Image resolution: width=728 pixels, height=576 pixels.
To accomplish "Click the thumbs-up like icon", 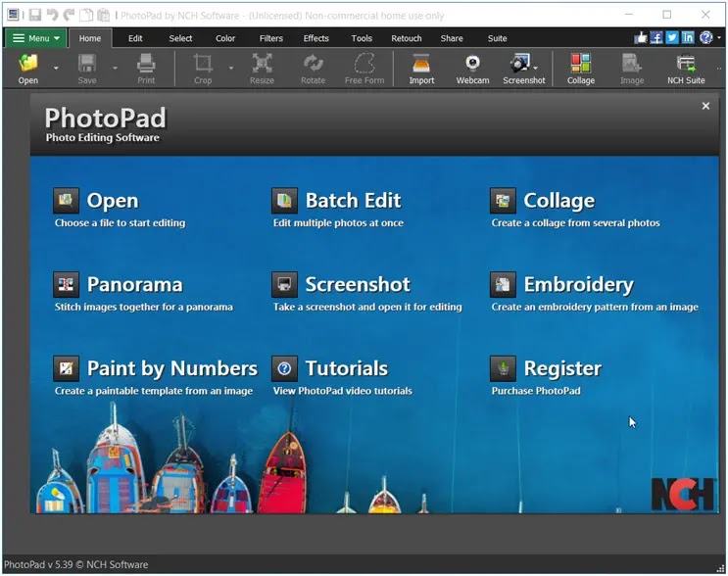I will tap(640, 37).
